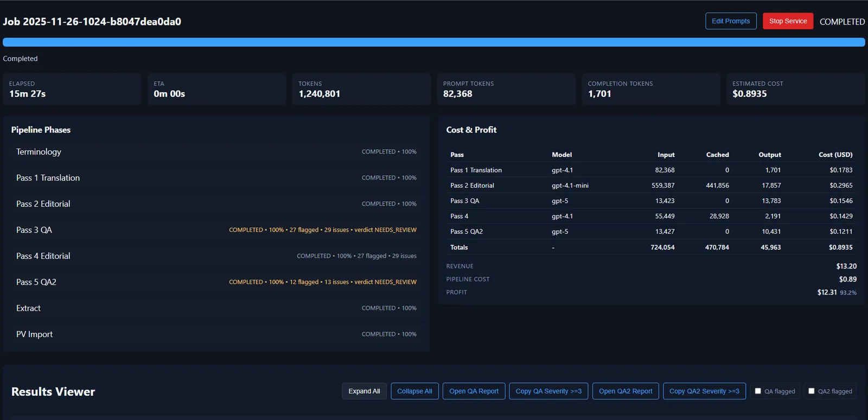Click the Tokens 1,240,801 card
The image size is (868, 420).
coord(361,89)
